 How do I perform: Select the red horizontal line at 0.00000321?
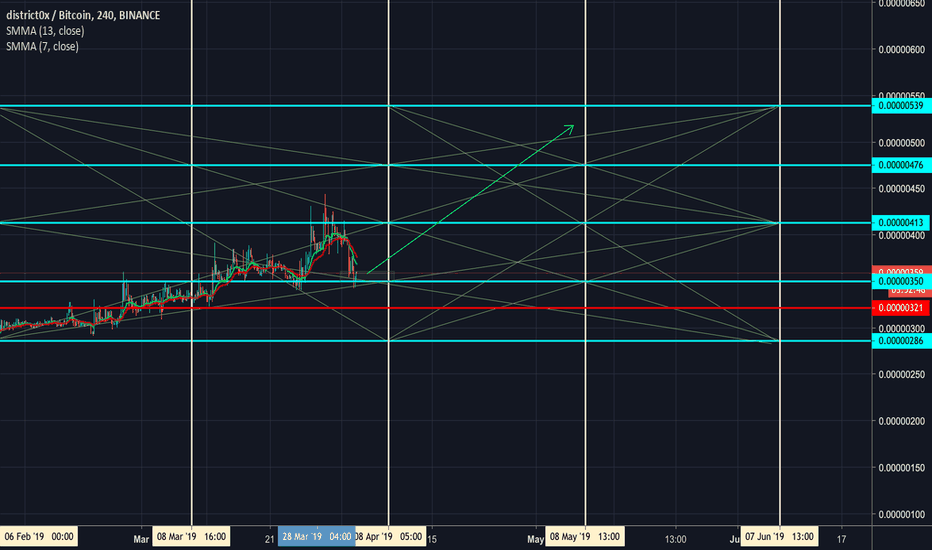tap(436, 308)
